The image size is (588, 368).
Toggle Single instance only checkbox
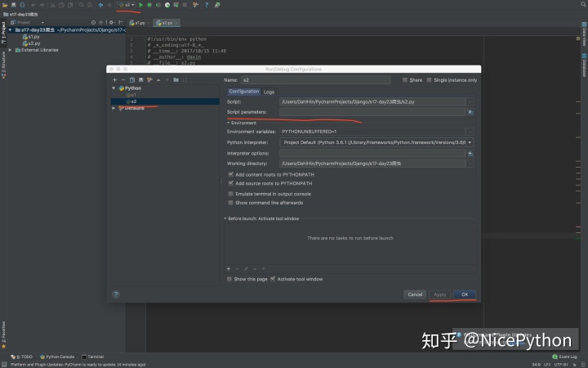(429, 80)
